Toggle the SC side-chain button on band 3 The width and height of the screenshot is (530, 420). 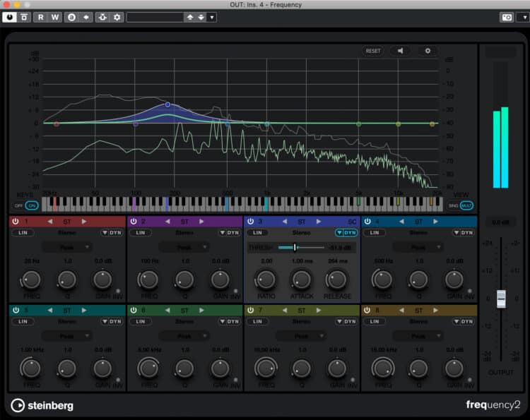click(352, 222)
